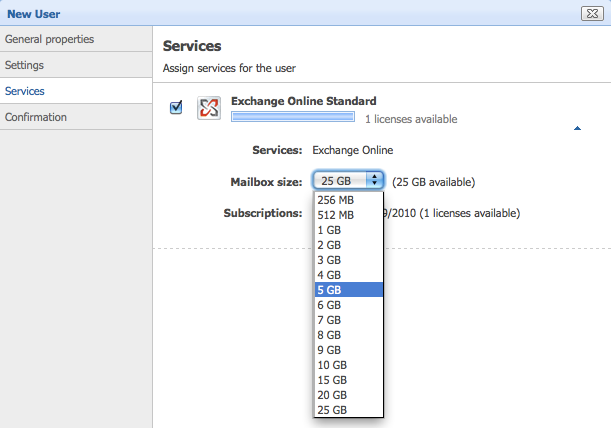Choose 512 MB mailbox size
The image size is (611, 428).
pos(349,215)
